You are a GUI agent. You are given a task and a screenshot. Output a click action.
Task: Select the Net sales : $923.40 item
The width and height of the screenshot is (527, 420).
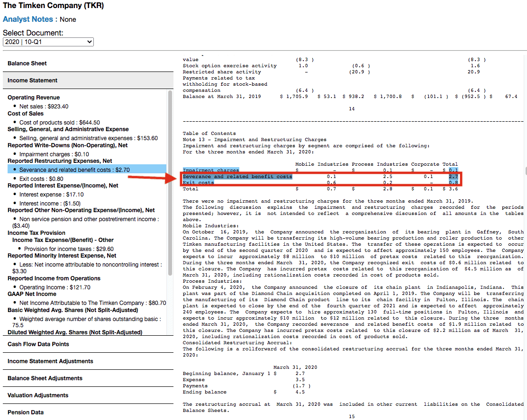tap(44, 107)
